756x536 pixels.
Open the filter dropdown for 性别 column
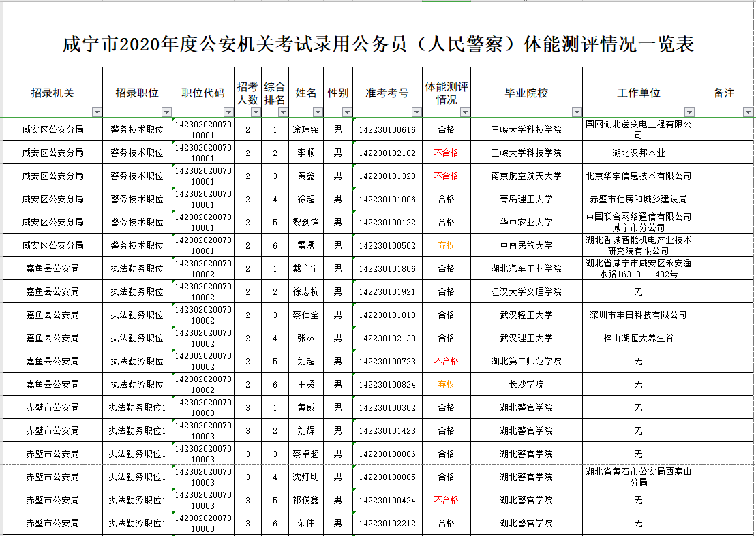347,112
